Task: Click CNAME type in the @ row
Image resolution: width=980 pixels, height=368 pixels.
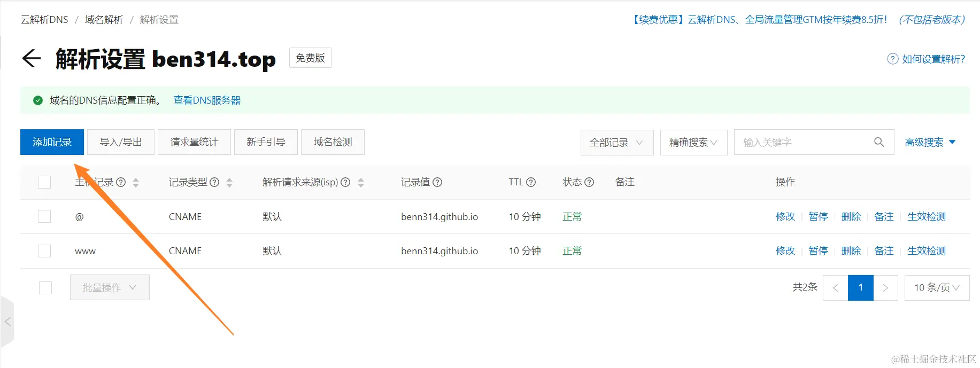Action: tap(185, 216)
